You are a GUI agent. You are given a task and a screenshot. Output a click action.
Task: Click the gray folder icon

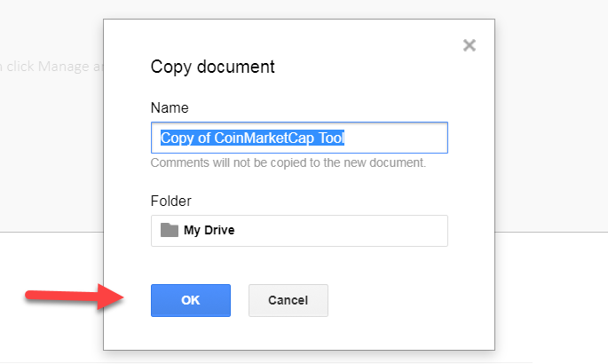170,230
